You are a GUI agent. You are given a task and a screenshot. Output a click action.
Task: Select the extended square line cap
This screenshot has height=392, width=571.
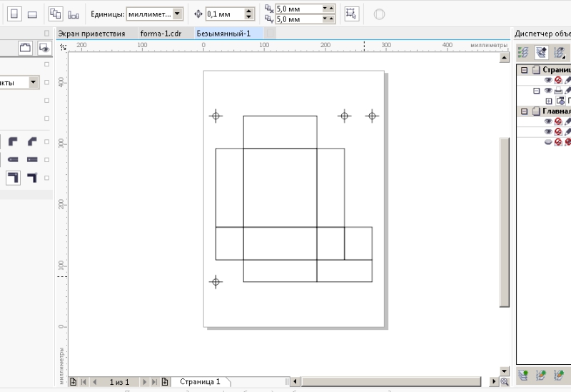coord(32,159)
